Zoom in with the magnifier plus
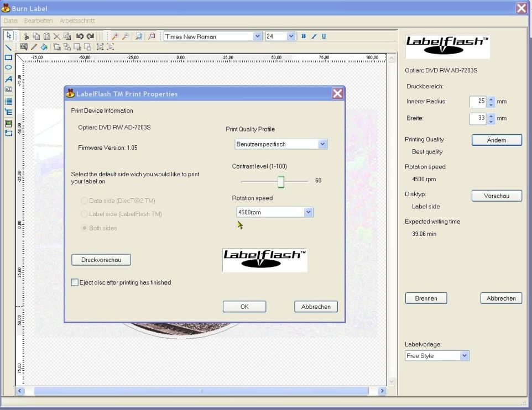532x410 pixels. tap(116, 36)
